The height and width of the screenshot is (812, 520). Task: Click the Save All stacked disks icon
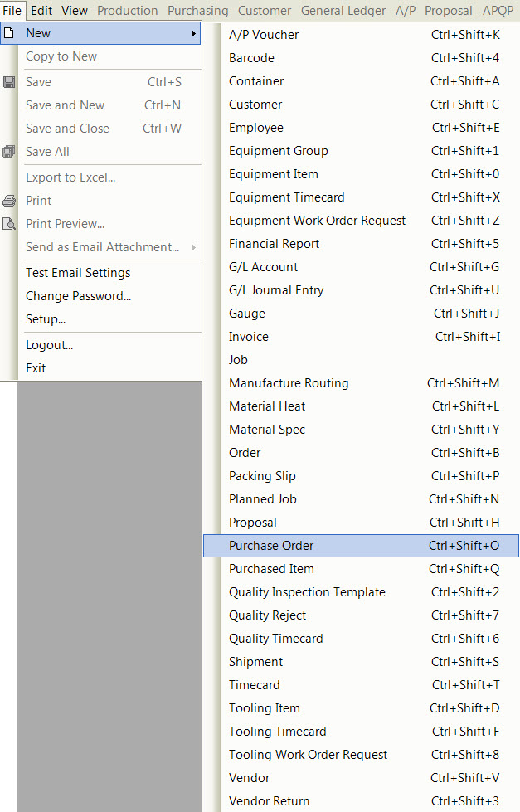click(9, 152)
